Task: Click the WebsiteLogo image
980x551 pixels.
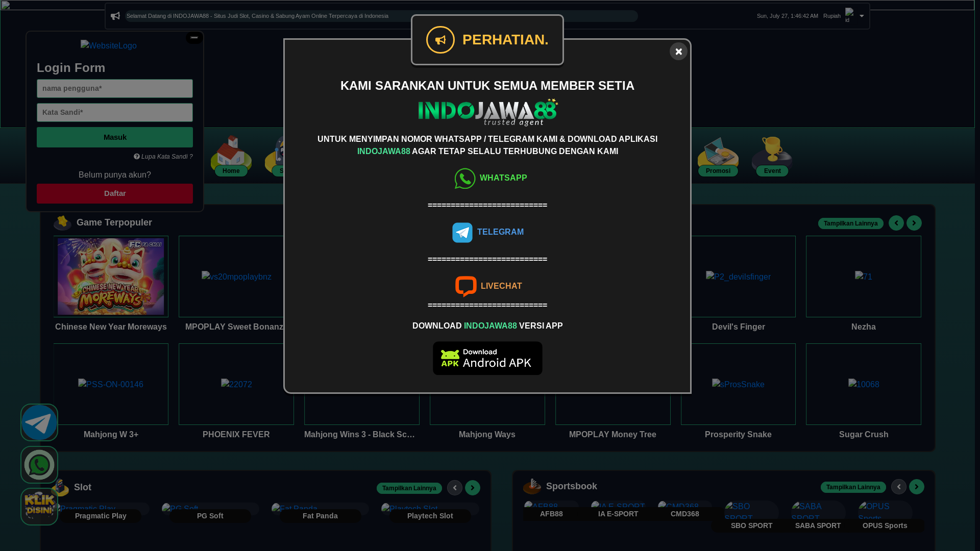Action: tap(109, 46)
